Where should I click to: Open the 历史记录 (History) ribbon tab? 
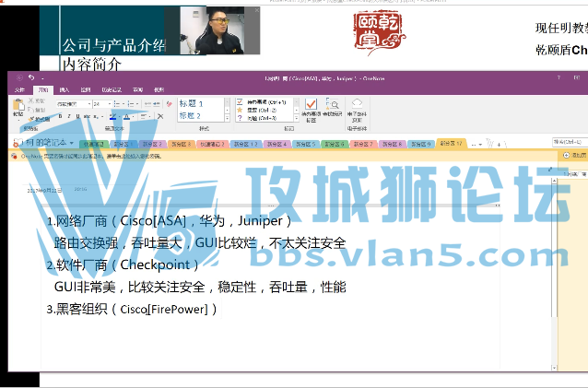tap(112, 89)
